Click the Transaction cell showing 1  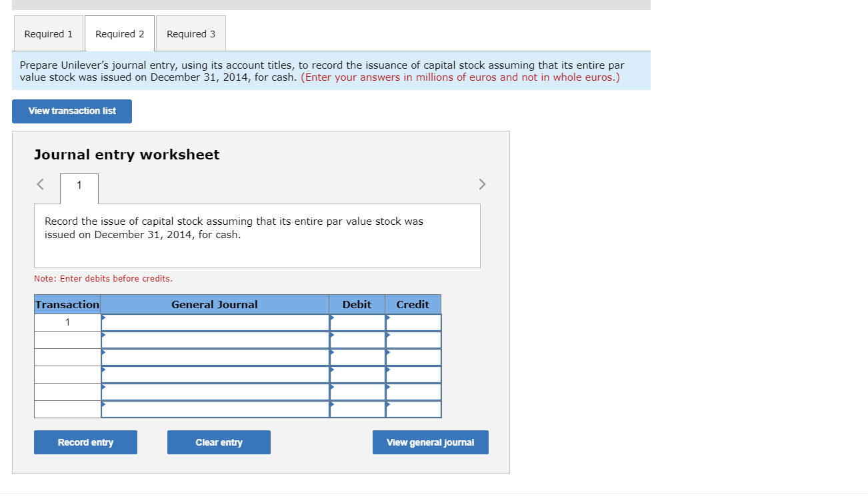[x=67, y=323]
